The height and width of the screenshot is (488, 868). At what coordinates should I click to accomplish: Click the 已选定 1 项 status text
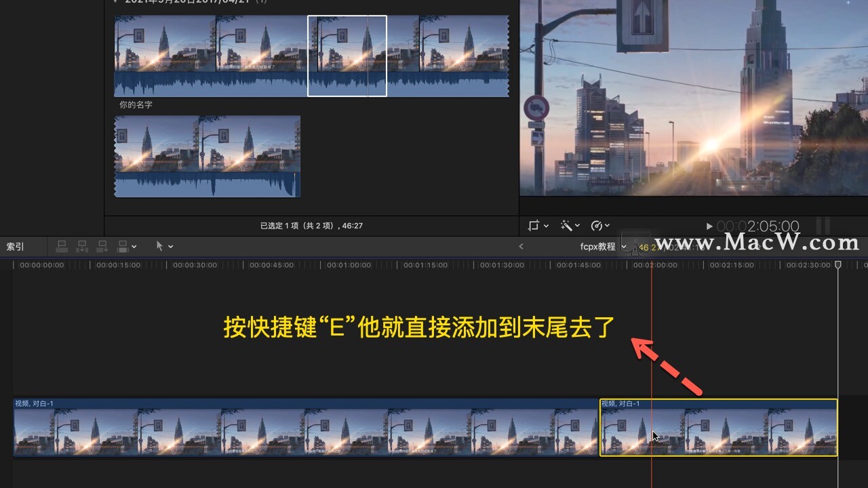pyautogui.click(x=311, y=226)
